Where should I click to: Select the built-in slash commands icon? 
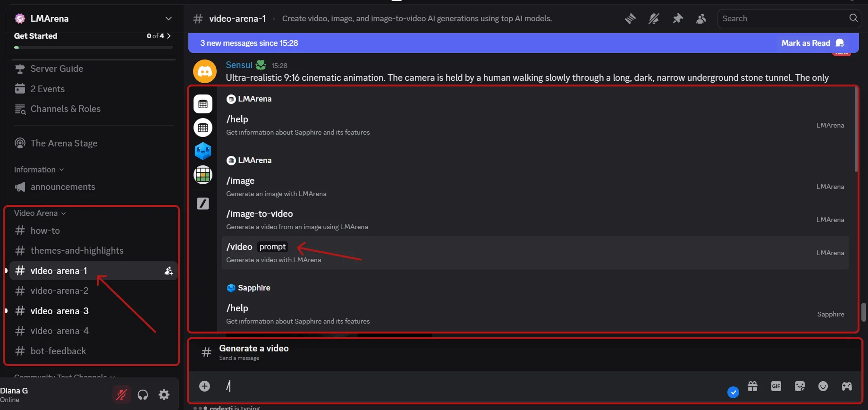[x=203, y=204]
